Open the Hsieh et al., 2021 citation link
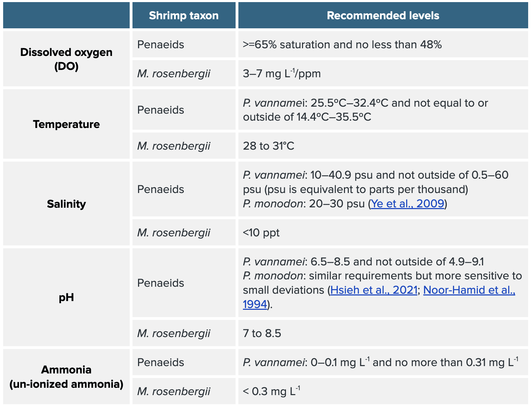The width and height of the screenshot is (532, 407). point(374,290)
